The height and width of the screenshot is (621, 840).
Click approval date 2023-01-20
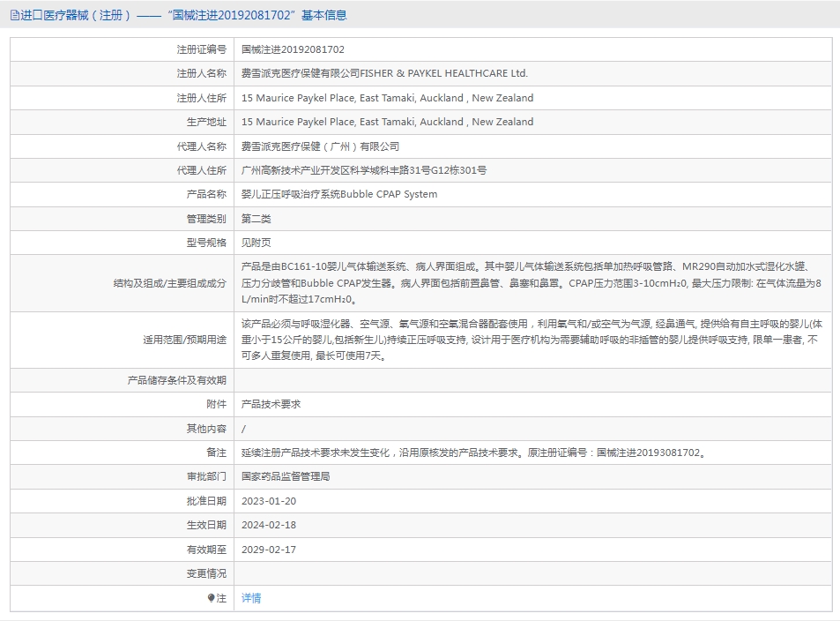click(x=268, y=501)
